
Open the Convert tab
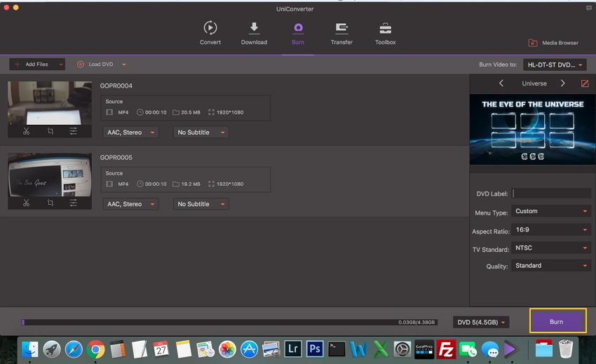point(210,33)
